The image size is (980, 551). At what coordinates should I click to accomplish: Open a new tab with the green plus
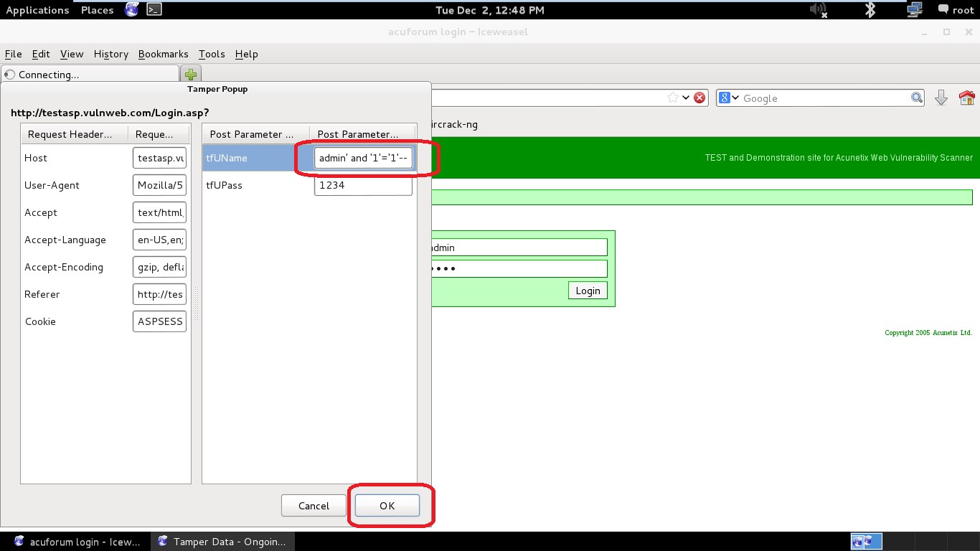tap(190, 75)
